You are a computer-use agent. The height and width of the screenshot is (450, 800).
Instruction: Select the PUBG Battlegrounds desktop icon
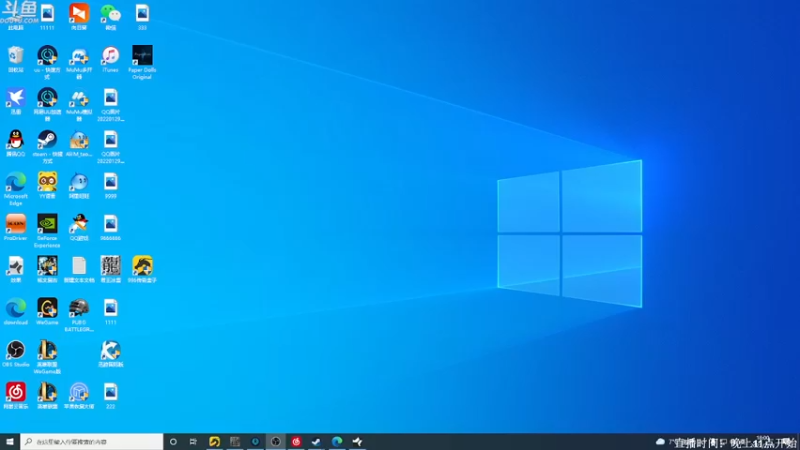[79, 315]
